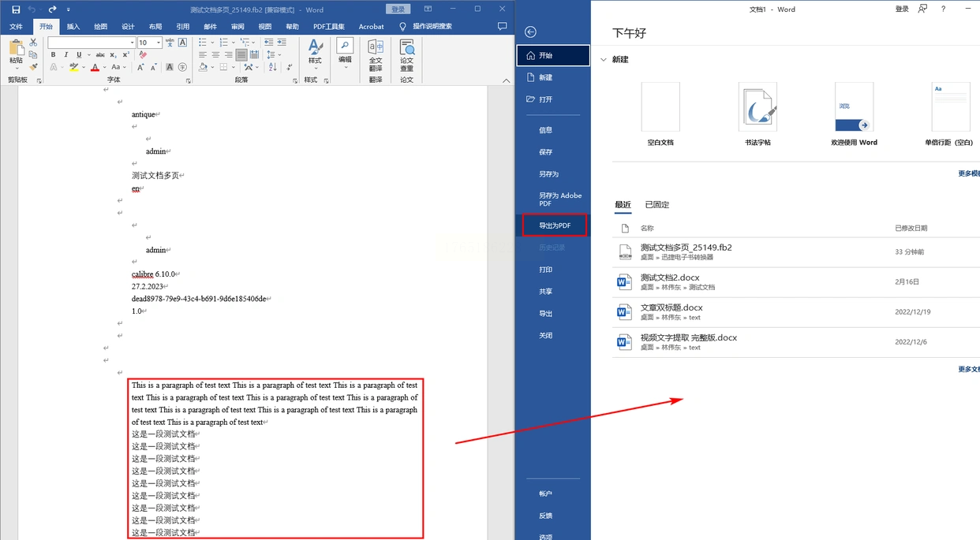Click 另存为 in the backstage menu
980x540 pixels.
pyautogui.click(x=548, y=174)
